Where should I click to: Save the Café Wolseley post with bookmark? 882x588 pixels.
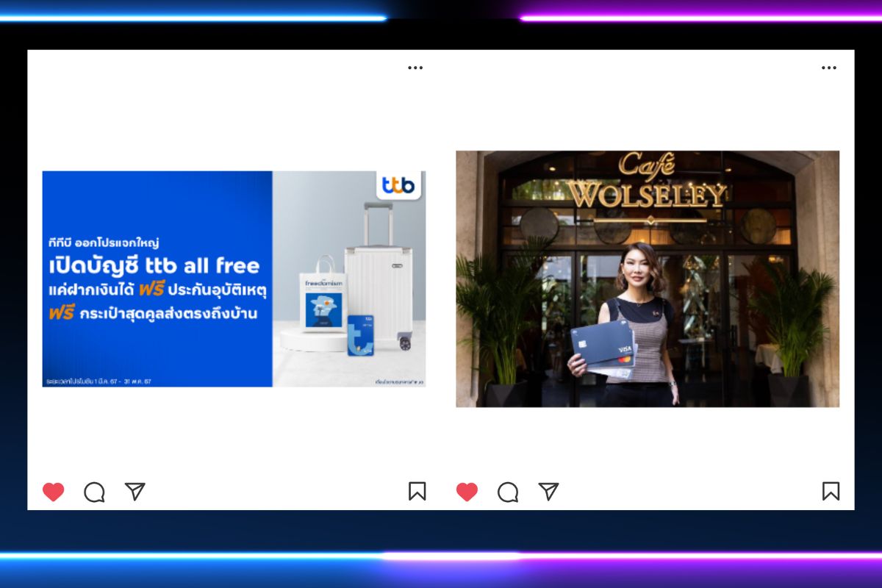pos(831,491)
